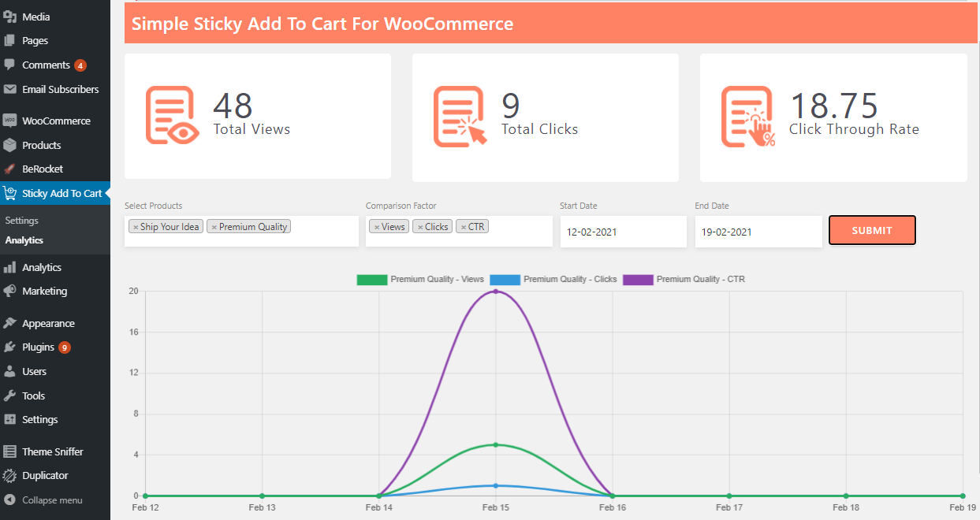Viewport: 980px width, 520px height.
Task: Click the 9 Total Clicks value
Action: tap(511, 106)
